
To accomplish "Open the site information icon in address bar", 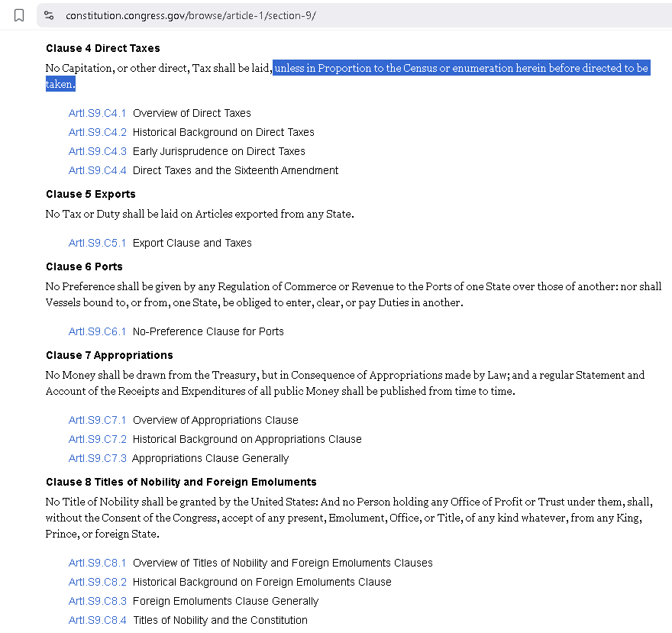I will (49, 15).
